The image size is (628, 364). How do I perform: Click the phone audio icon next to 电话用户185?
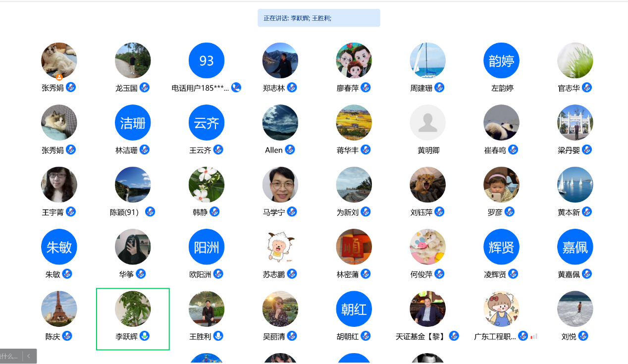(x=236, y=88)
